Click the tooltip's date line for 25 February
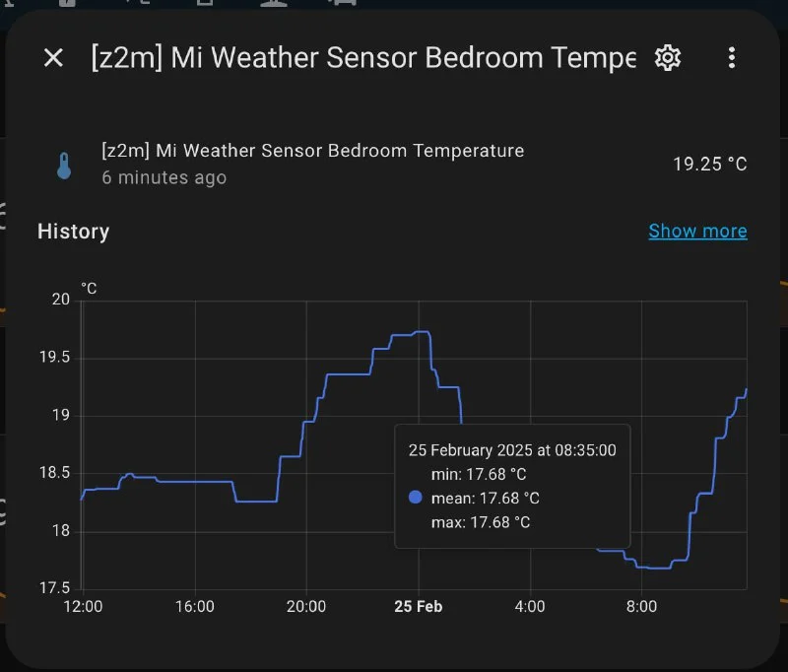Image resolution: width=788 pixels, height=672 pixels. coord(511,450)
